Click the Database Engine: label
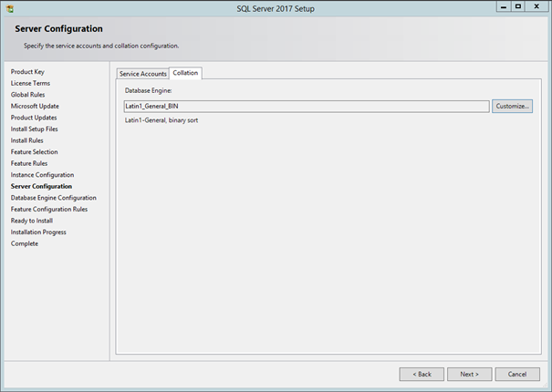Viewport: 552px width, 392px height. coord(148,90)
